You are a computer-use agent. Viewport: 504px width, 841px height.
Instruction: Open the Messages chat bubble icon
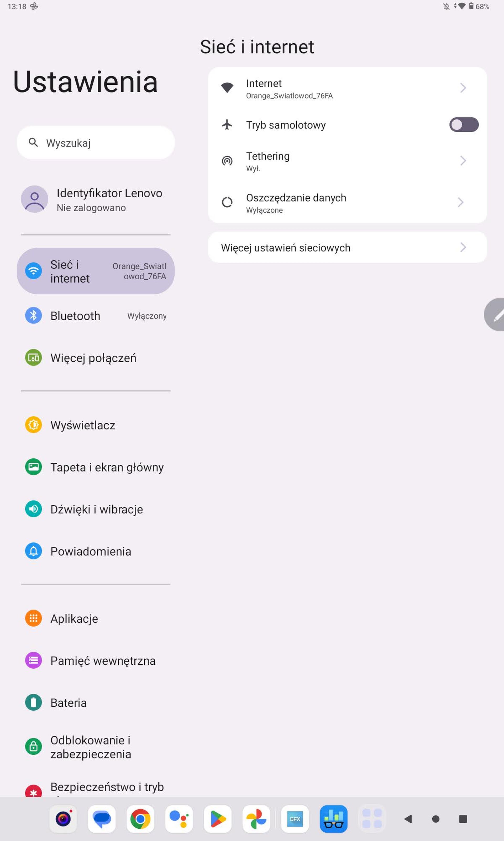pyautogui.click(x=102, y=819)
